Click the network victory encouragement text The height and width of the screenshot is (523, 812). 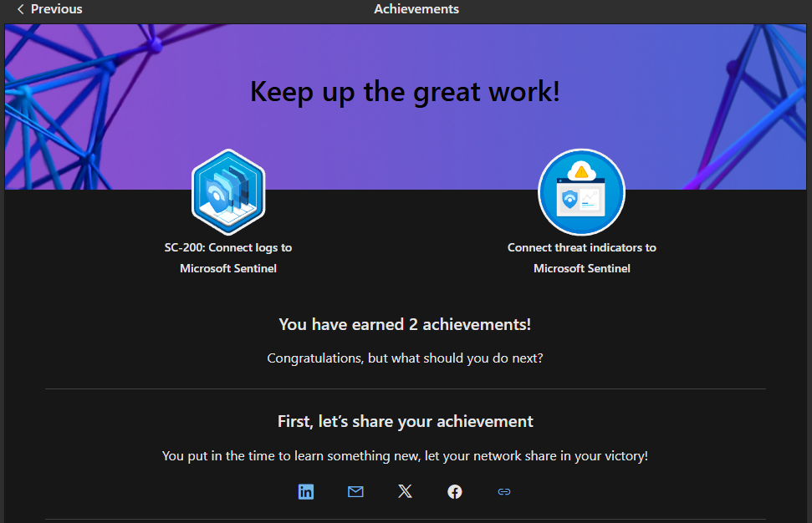(x=405, y=455)
